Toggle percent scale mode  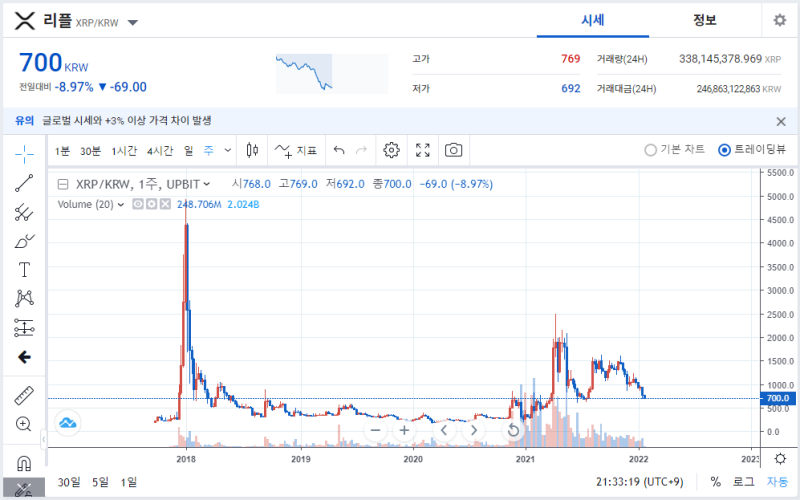(x=715, y=482)
